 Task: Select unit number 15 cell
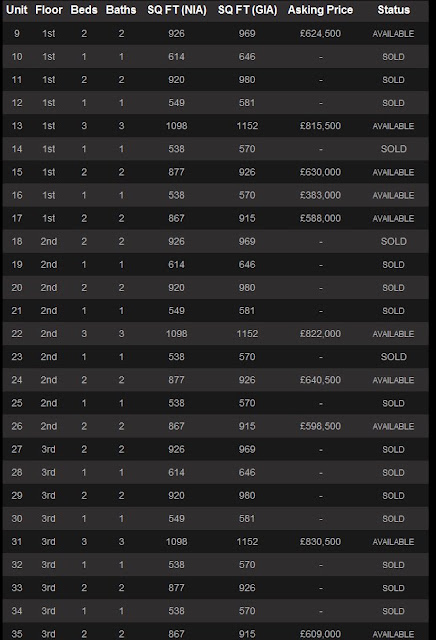17,172
